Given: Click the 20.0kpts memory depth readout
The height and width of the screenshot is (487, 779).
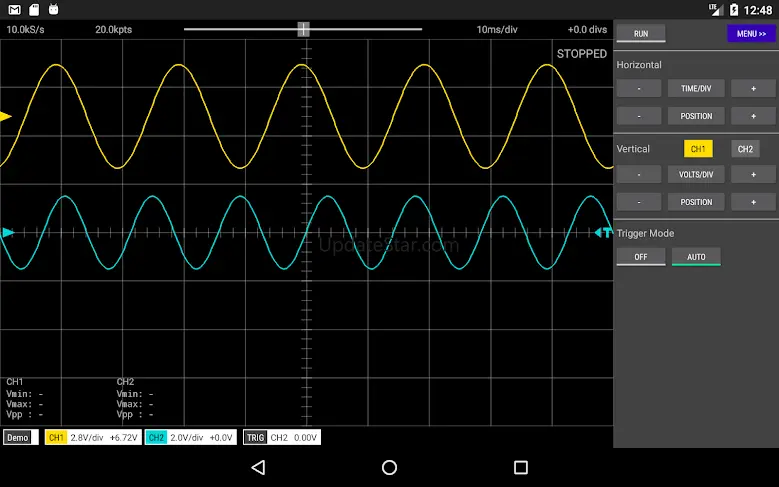Looking at the screenshot, I should point(114,29).
